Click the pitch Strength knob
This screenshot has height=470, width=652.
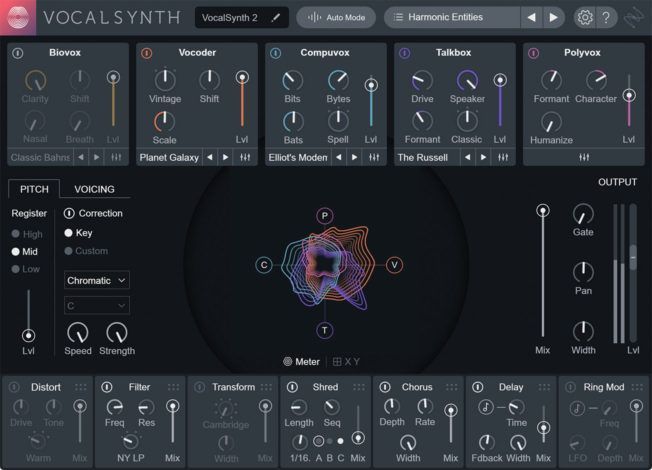117,333
